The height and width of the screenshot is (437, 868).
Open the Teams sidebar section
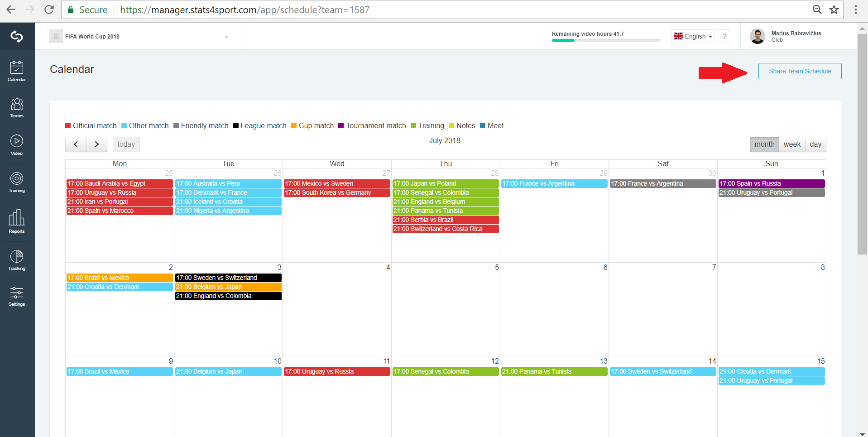(x=17, y=108)
